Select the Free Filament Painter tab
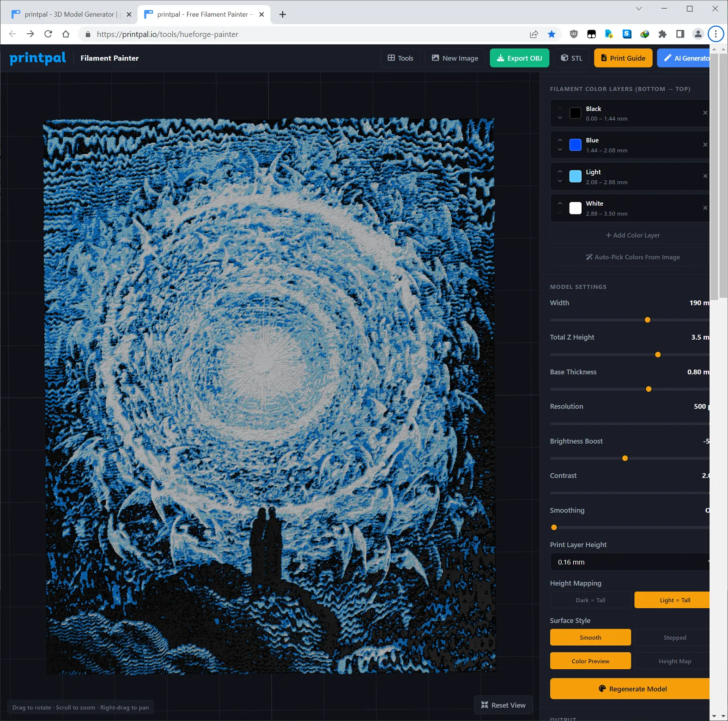The image size is (728, 721). point(204,14)
